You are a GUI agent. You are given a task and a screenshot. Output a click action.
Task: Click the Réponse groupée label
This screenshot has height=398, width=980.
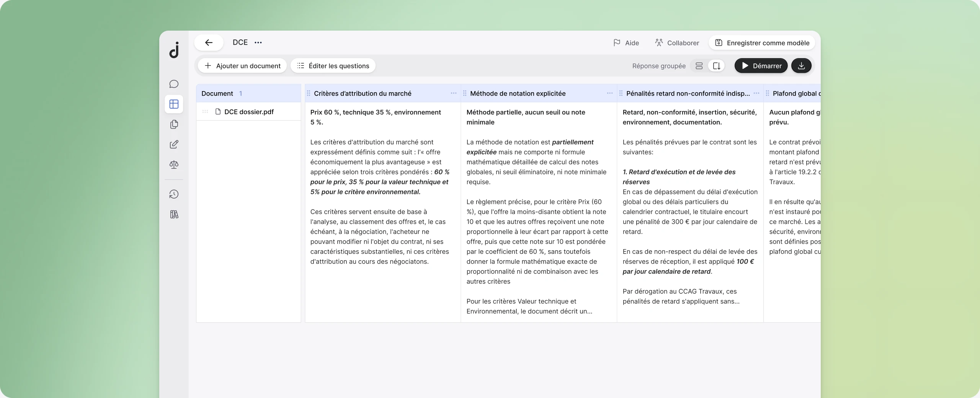659,66
